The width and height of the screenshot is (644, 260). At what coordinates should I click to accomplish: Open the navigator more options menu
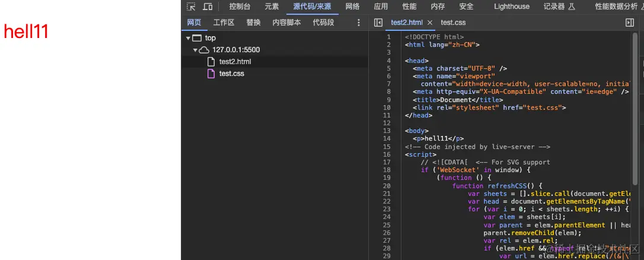coord(359,23)
